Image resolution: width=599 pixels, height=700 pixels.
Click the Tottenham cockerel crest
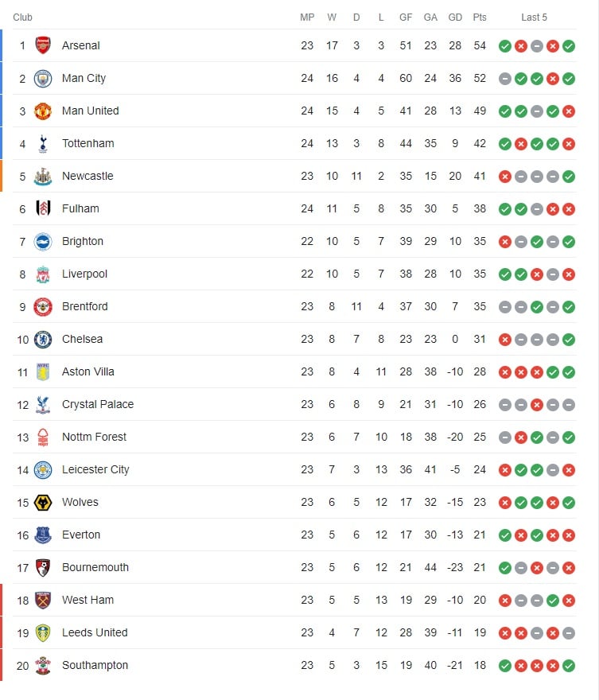pos(43,144)
